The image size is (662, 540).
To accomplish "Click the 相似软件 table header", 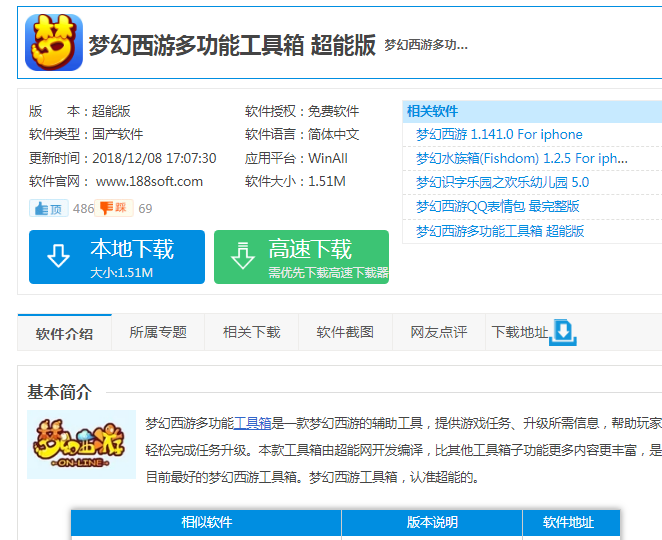I will click(x=206, y=522).
